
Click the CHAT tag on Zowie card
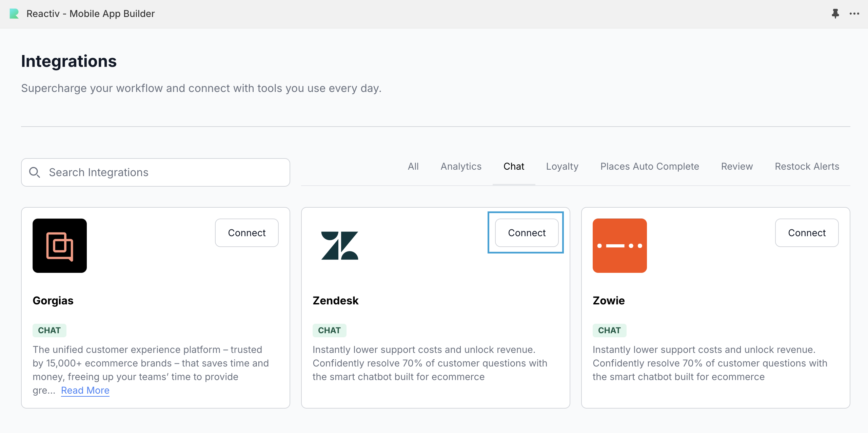[x=609, y=330]
